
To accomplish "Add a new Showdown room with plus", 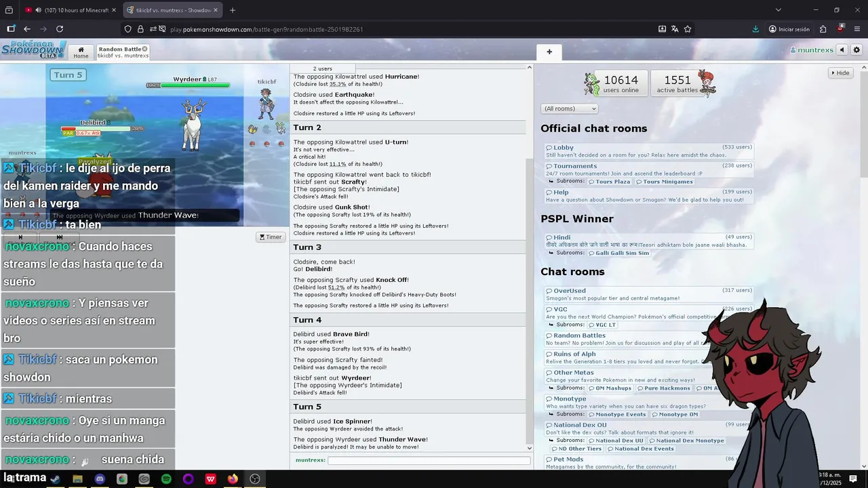I will coord(549,52).
